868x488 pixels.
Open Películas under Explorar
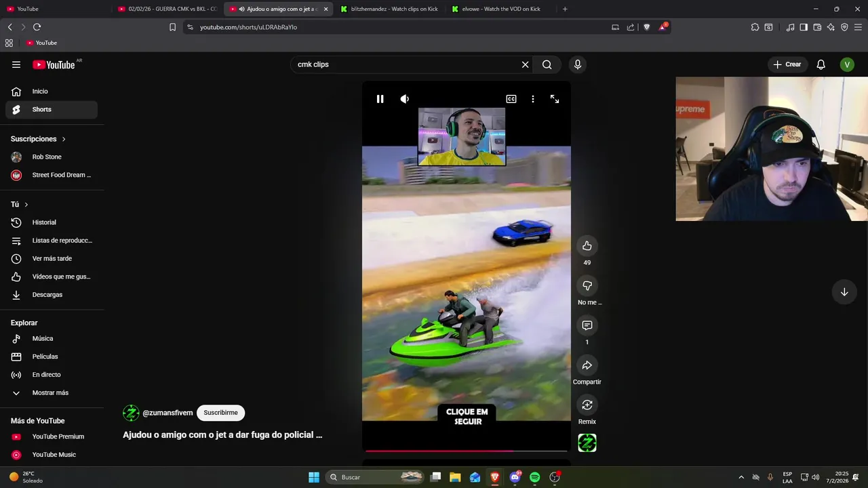click(52, 357)
